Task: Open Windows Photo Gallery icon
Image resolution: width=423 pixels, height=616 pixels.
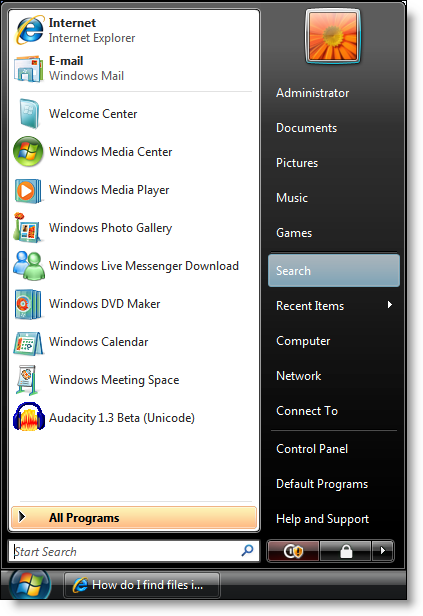Action: point(27,227)
